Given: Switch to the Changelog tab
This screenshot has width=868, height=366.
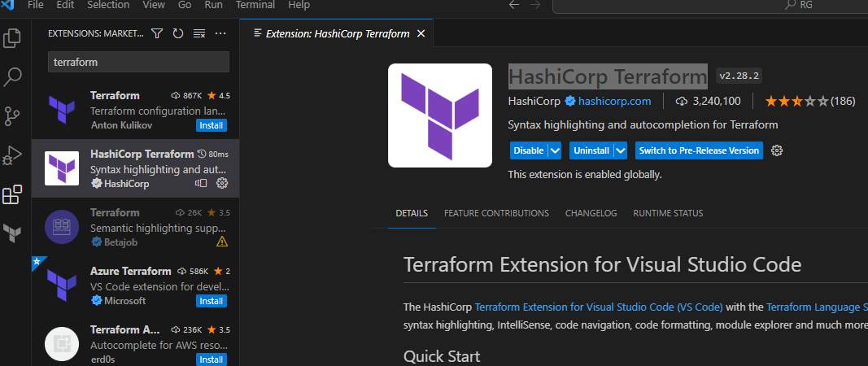Looking at the screenshot, I should [591, 213].
